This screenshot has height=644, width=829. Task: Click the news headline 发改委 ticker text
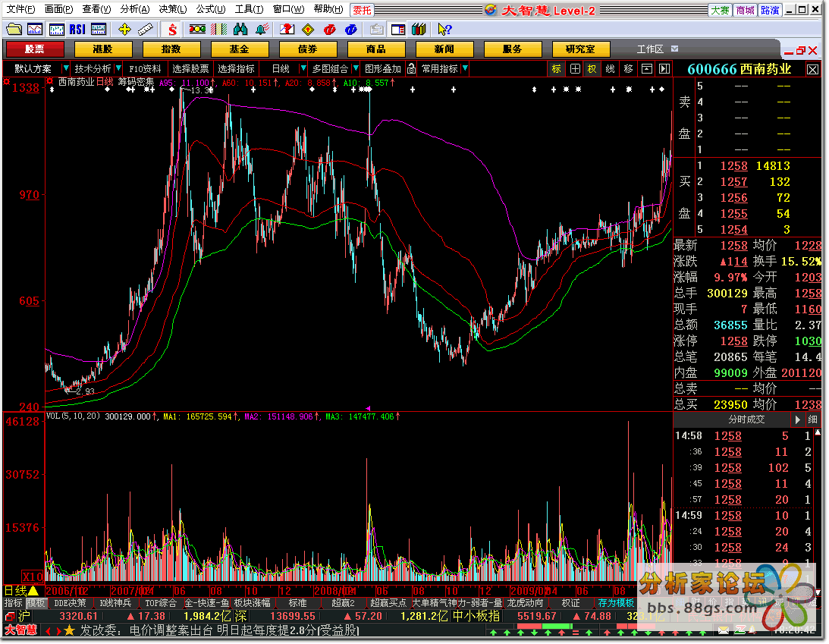[x=219, y=630]
